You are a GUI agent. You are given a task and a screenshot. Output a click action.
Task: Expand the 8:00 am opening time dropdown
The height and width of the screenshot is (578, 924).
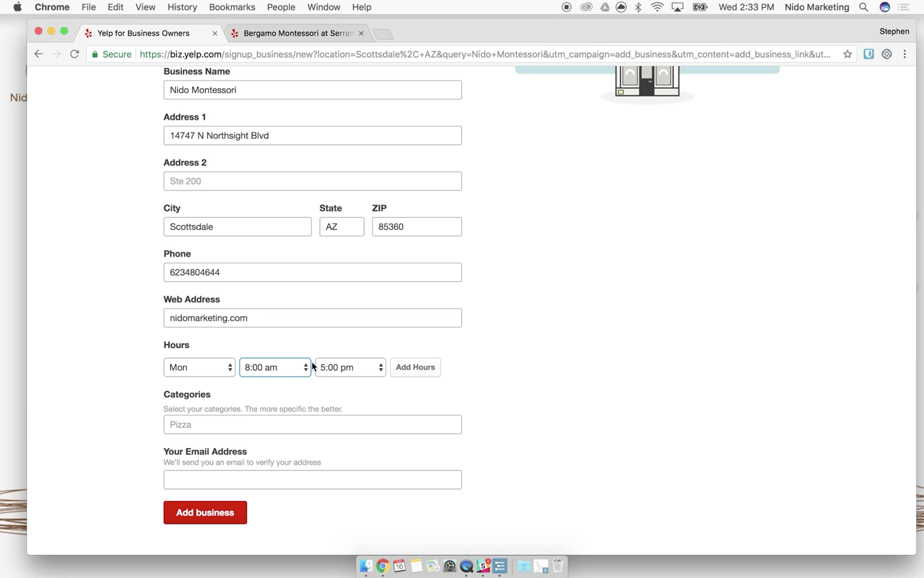click(275, 368)
